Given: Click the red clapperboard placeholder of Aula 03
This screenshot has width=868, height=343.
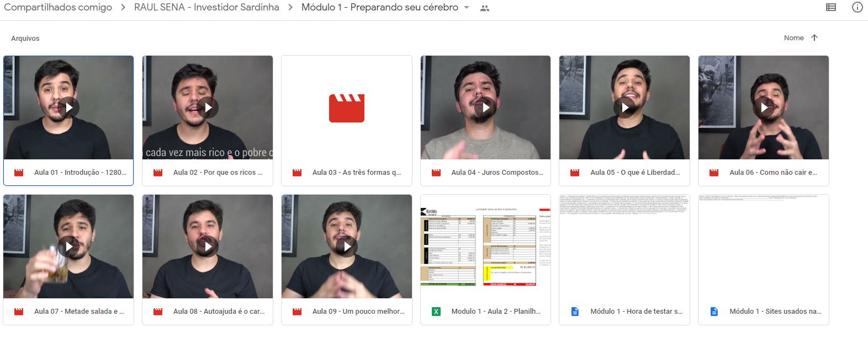Looking at the screenshot, I should click(346, 108).
